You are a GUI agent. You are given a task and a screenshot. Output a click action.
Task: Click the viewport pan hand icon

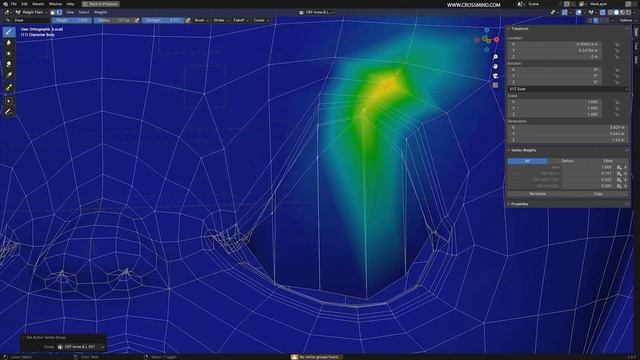tap(495, 67)
